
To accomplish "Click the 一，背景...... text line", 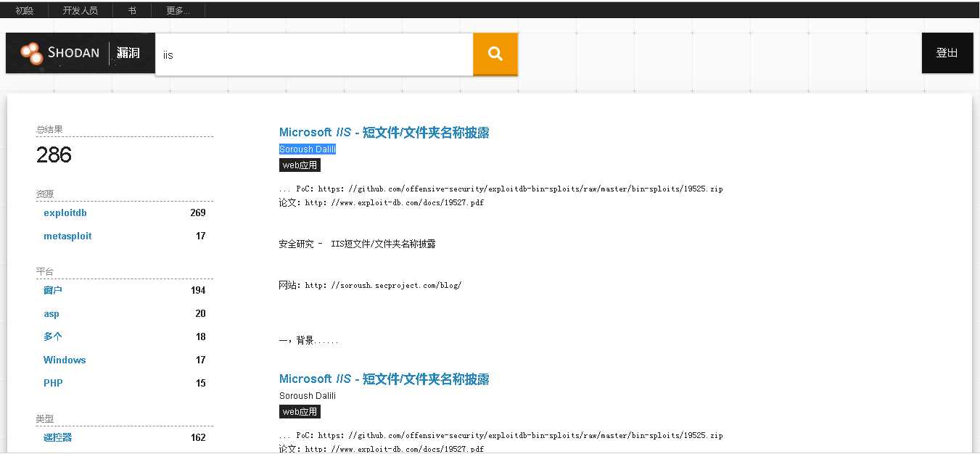I will (308, 341).
